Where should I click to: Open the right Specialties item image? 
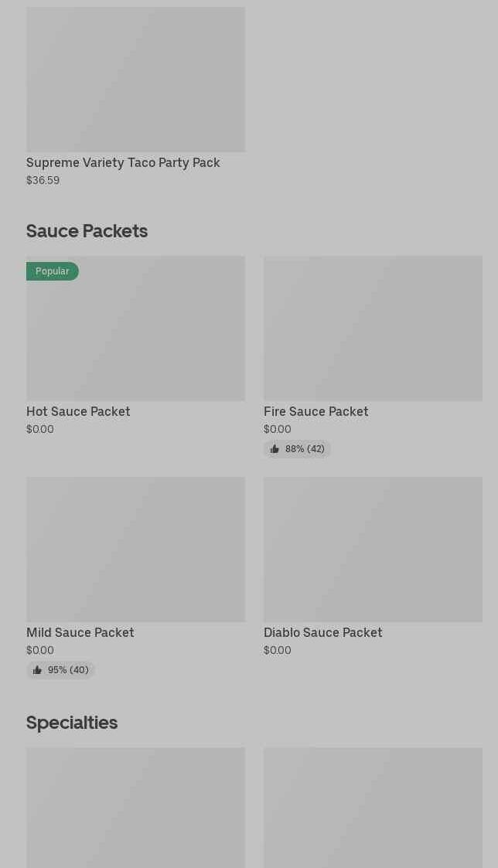coord(373,808)
